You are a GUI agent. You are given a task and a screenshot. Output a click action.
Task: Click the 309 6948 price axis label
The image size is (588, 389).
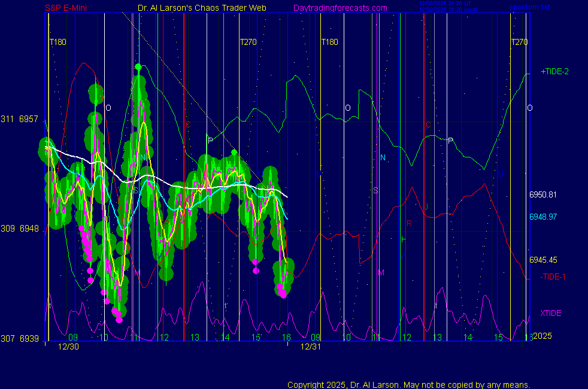(19, 229)
